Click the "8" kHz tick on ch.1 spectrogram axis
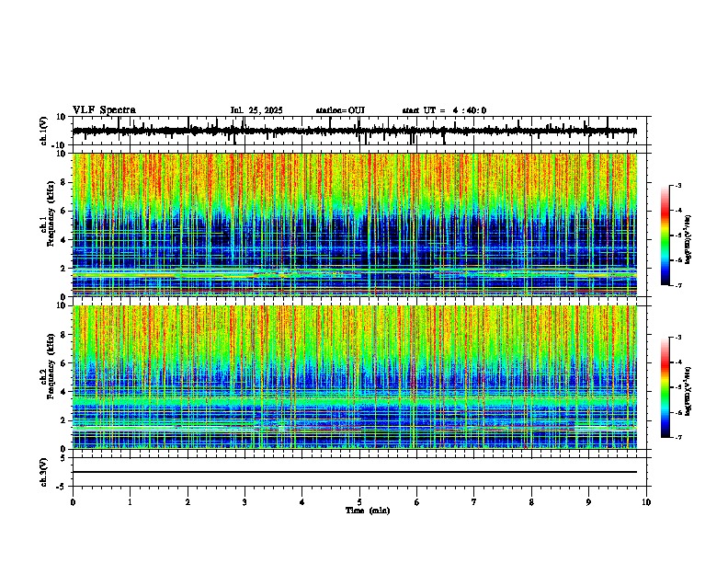This screenshot has height=563, width=728. click(x=64, y=182)
